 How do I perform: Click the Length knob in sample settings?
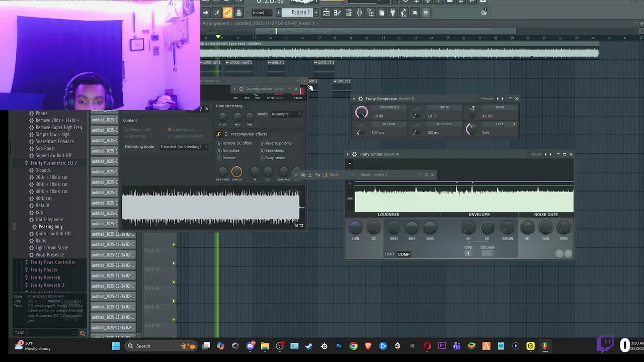[236, 172]
